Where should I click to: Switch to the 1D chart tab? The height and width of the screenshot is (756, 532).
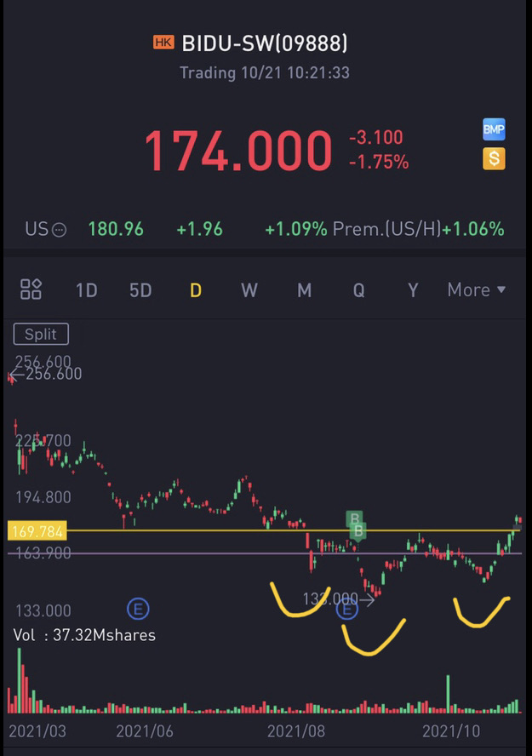click(x=87, y=290)
